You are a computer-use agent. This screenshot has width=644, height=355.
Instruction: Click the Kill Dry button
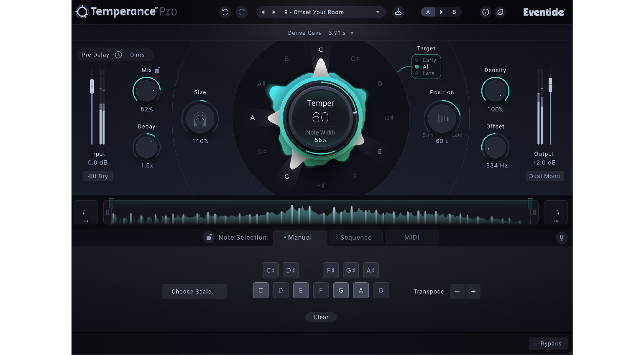(97, 176)
